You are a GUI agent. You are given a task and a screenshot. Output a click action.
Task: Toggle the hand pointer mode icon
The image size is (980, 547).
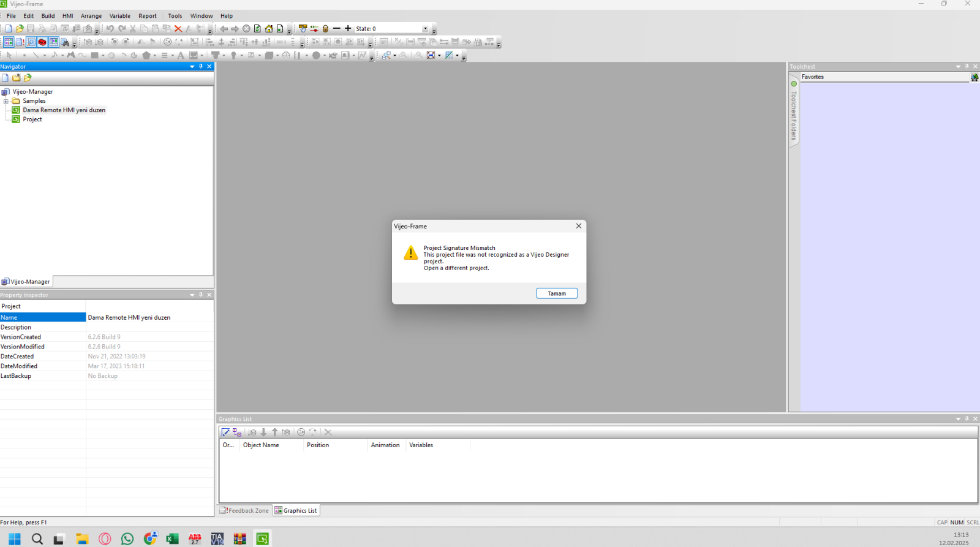[x=303, y=29]
